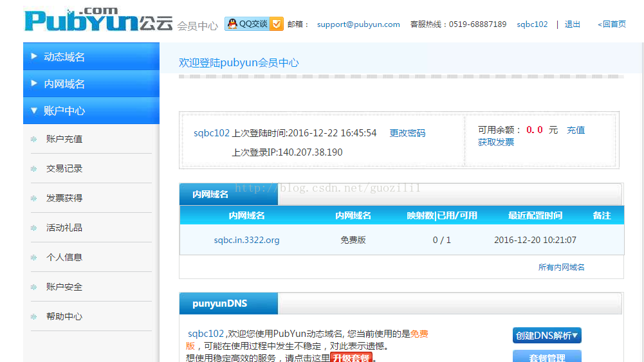Go to 账户充值 page

(64, 139)
